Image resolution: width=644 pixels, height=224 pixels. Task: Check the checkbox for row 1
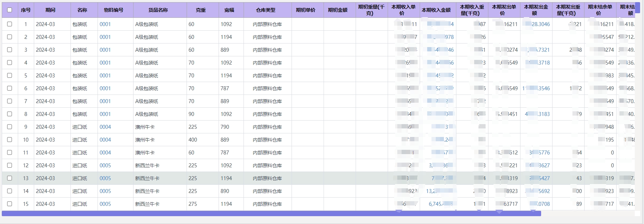(10, 24)
